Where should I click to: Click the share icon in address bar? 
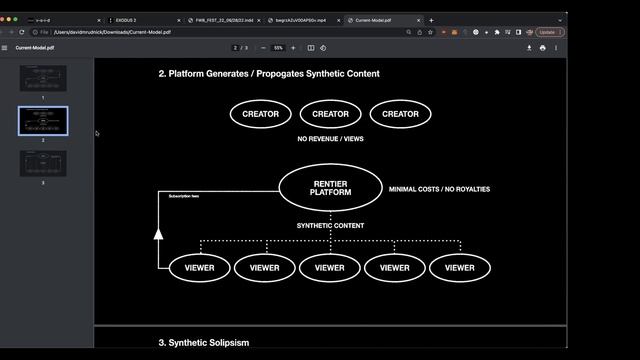420,32
